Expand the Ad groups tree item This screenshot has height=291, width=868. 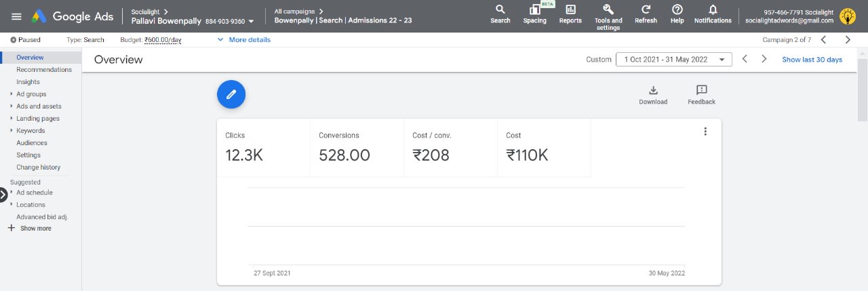[x=12, y=94]
